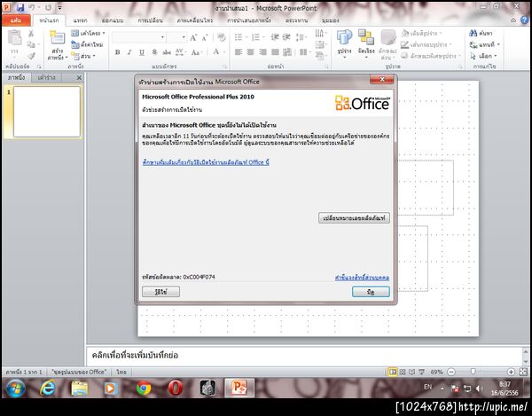Increase font size with grow-font icon
This screenshot has height=416, width=532.
pos(193,37)
